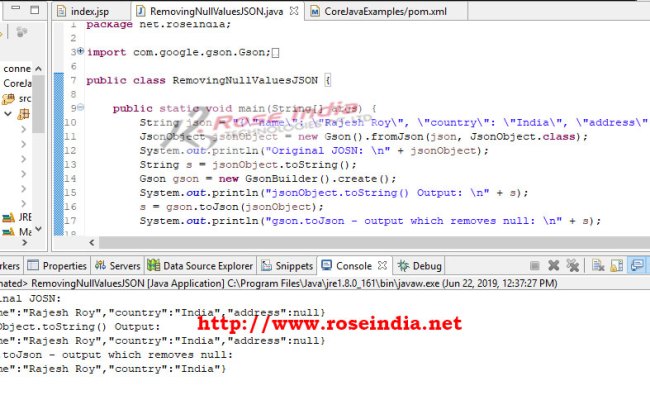This screenshot has width=650, height=400.
Task: Click the terminated launch description in Console
Action: coord(279,284)
